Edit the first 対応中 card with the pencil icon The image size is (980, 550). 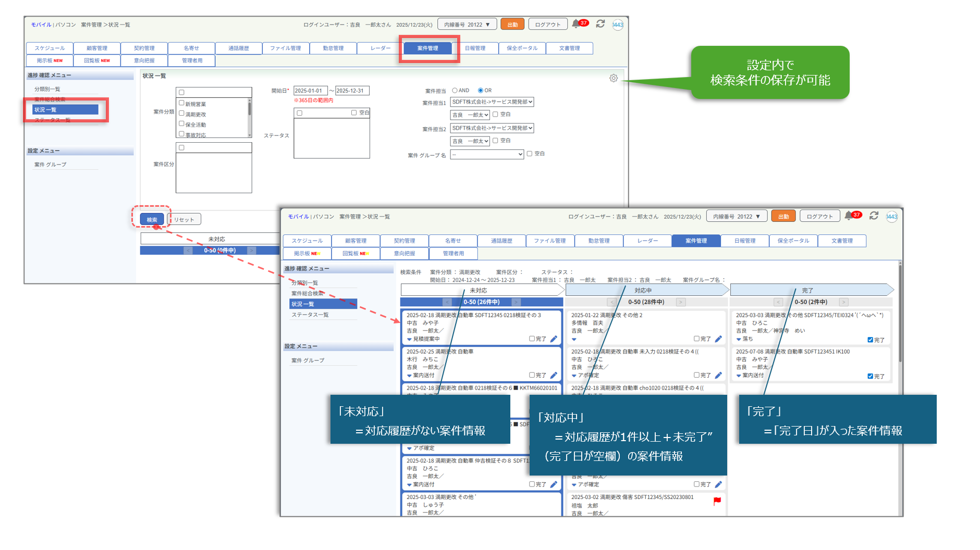pos(718,339)
